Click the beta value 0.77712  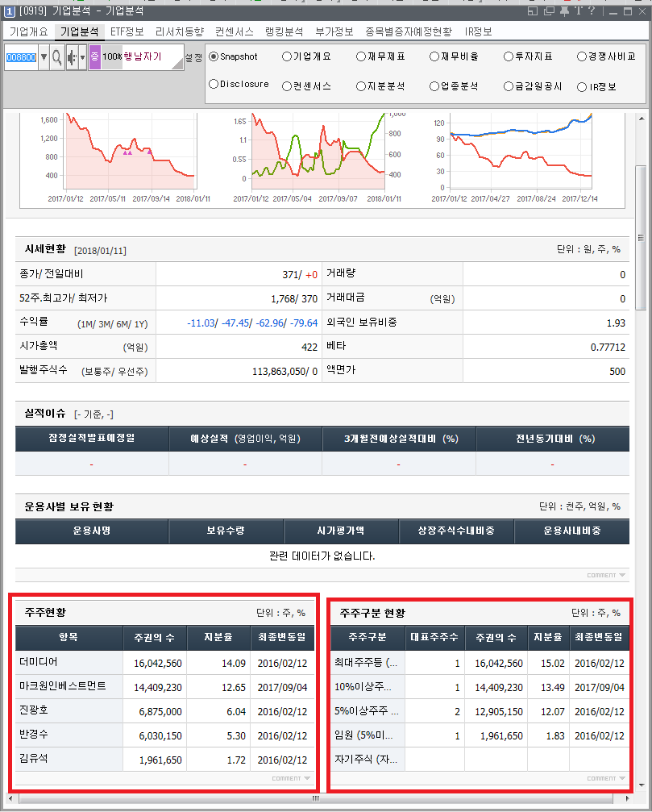click(608, 347)
